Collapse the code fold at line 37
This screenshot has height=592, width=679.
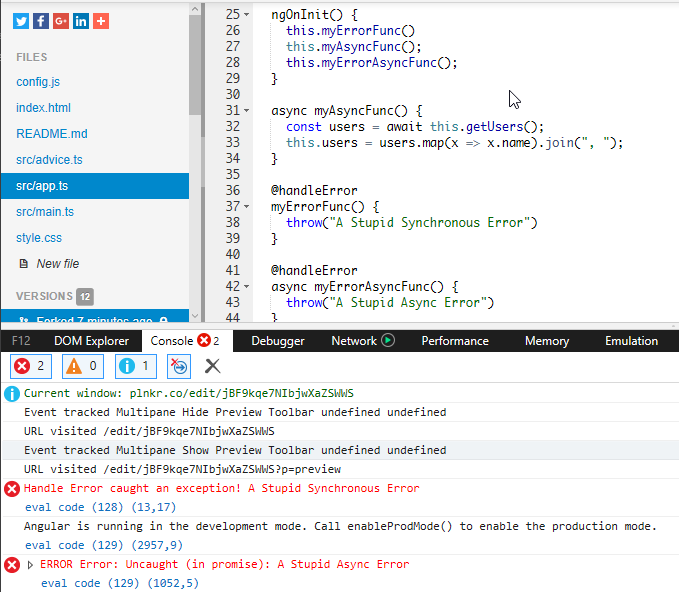[x=246, y=207]
